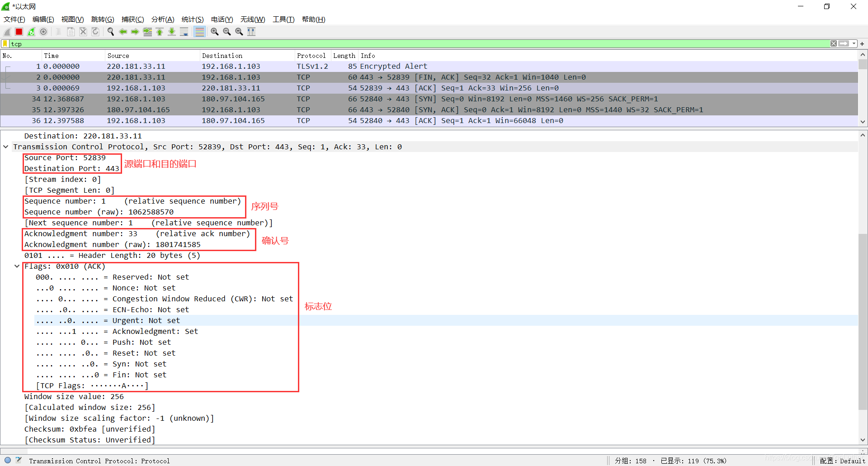This screenshot has height=466, width=868.
Task: Open the 视图(V) menu
Action: pos(73,19)
